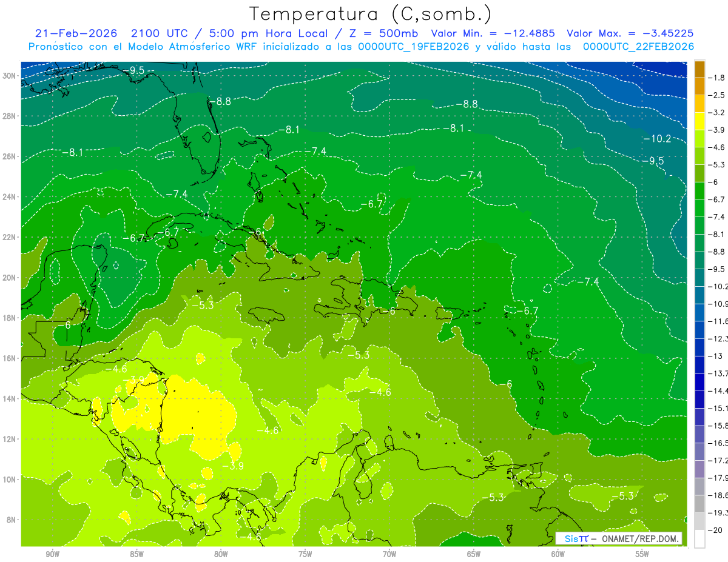Select the '75W' longitude axis label

point(305,554)
